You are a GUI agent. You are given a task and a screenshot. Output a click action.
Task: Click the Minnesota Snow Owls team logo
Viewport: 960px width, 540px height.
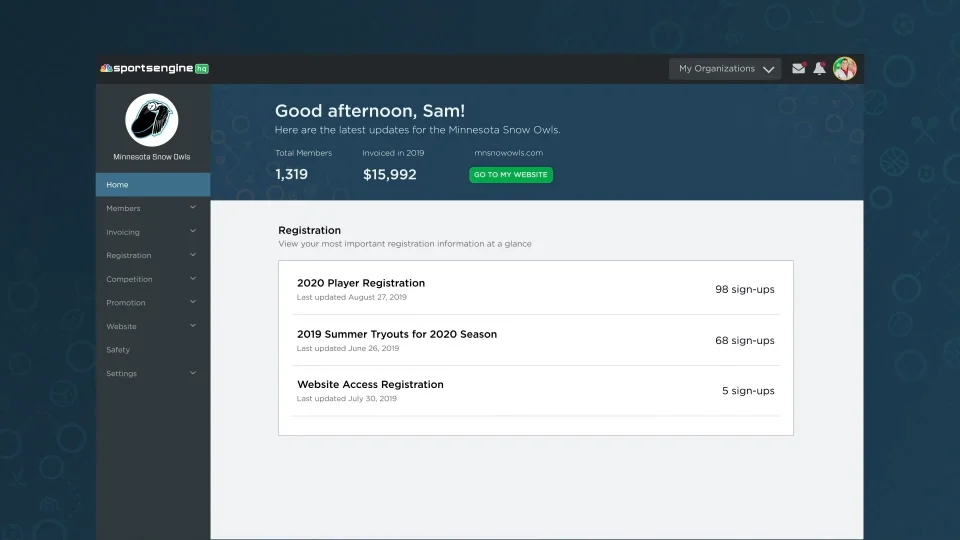152,120
